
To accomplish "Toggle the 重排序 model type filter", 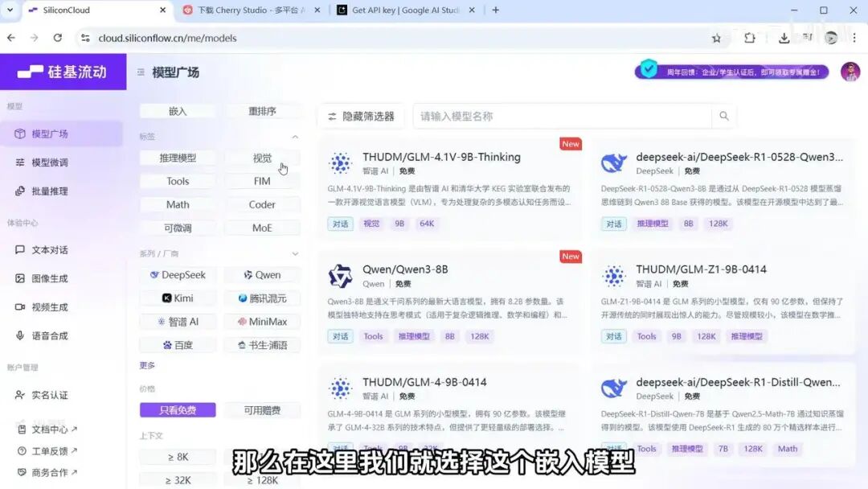I will (262, 111).
